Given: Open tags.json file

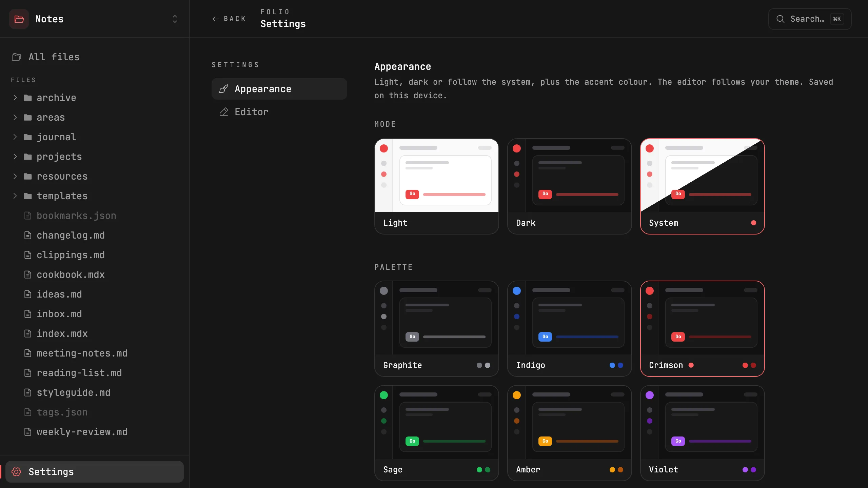Looking at the screenshot, I should [95, 412].
